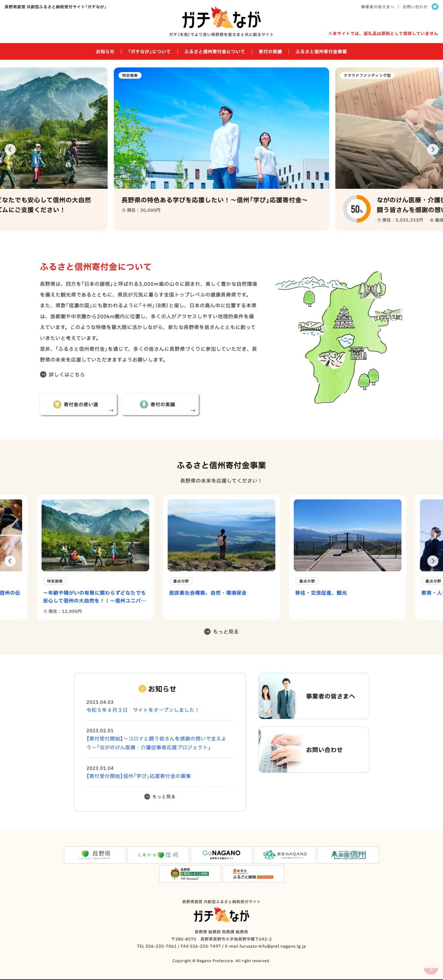Click ふるさと信州寄付金について red heading
Viewport: 443px width, 980px height.
coord(96,267)
